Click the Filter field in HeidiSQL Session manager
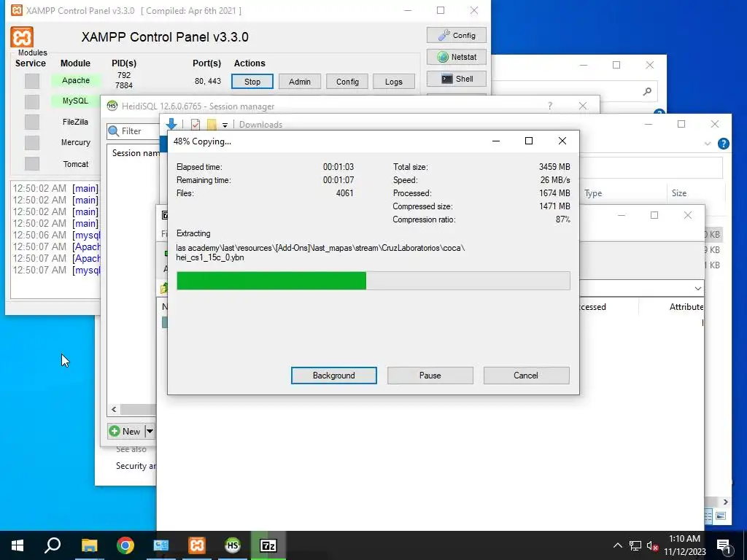Screen dimensions: 747x560 (x=133, y=131)
